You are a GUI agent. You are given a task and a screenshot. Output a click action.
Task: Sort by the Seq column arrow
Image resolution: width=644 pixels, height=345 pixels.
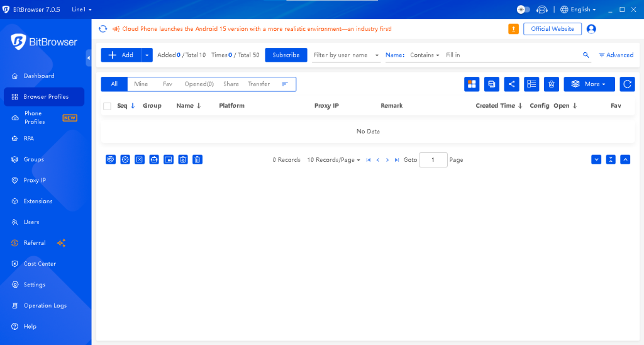click(133, 106)
